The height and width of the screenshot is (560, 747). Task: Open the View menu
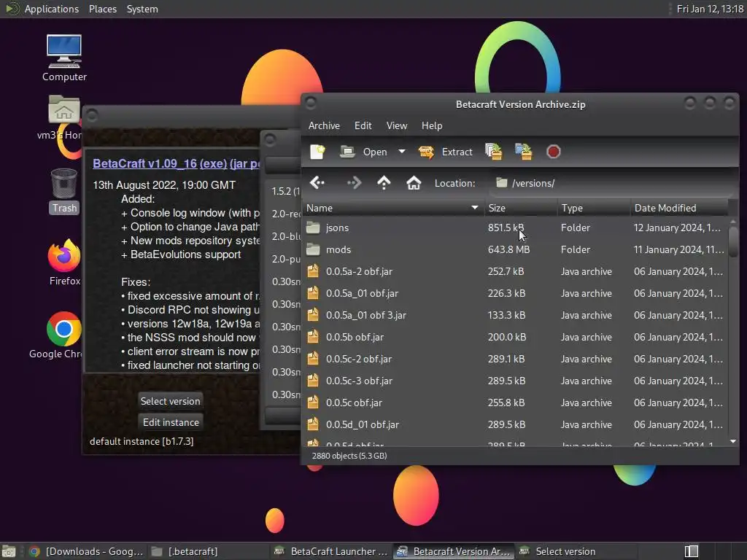397,125
